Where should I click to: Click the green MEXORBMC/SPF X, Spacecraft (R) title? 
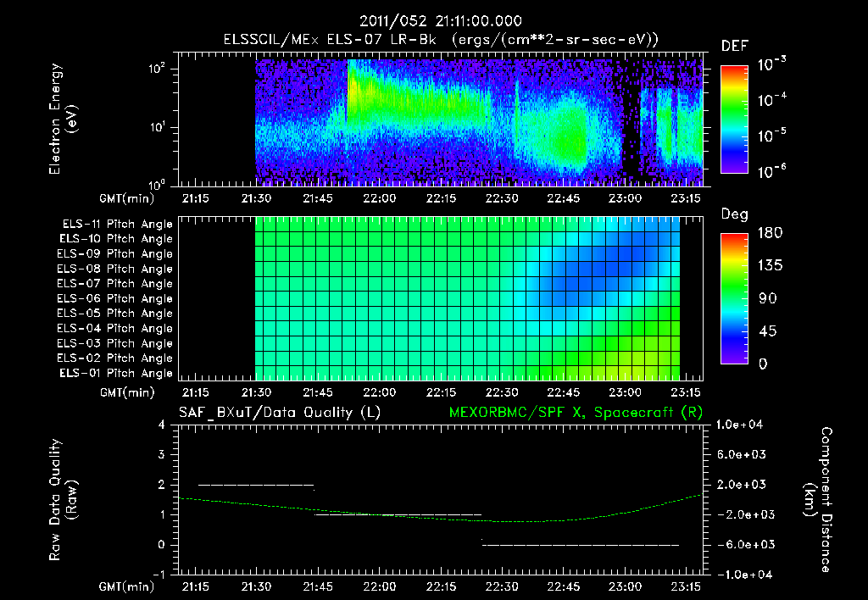tap(576, 413)
